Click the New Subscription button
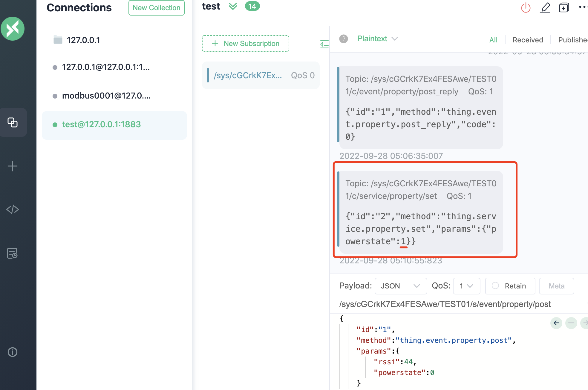The width and height of the screenshot is (588, 390). (245, 44)
